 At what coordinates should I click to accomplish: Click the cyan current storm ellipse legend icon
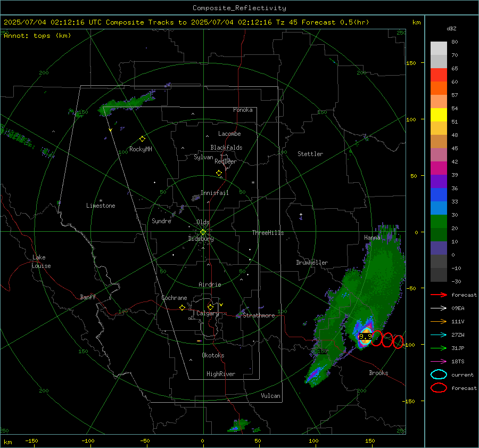tap(439, 374)
